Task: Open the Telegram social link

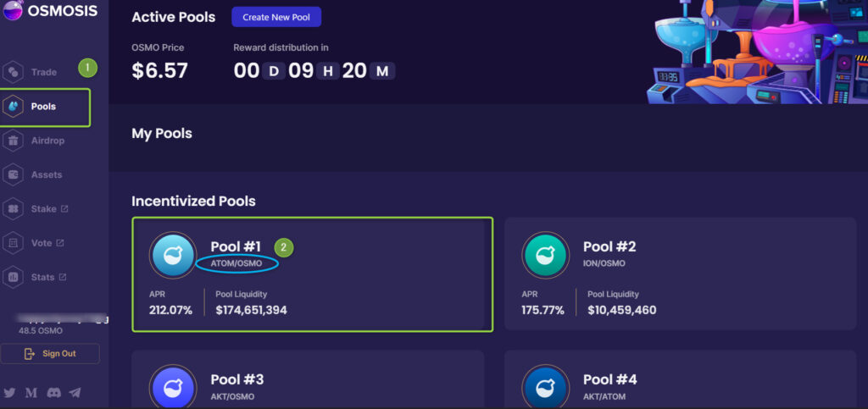Action: coord(75,392)
